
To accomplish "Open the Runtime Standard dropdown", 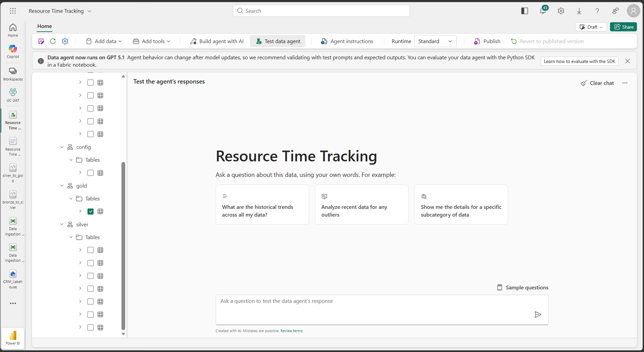I will click(435, 41).
